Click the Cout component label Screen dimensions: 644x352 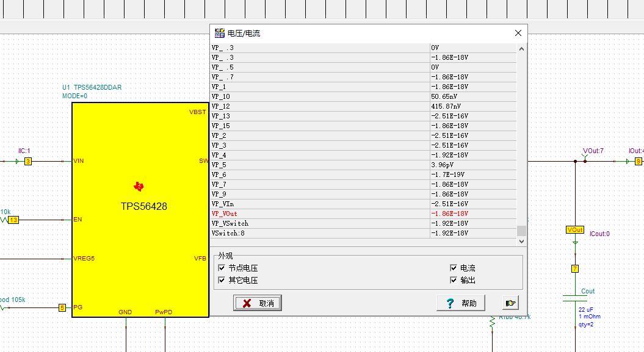pyautogui.click(x=588, y=291)
